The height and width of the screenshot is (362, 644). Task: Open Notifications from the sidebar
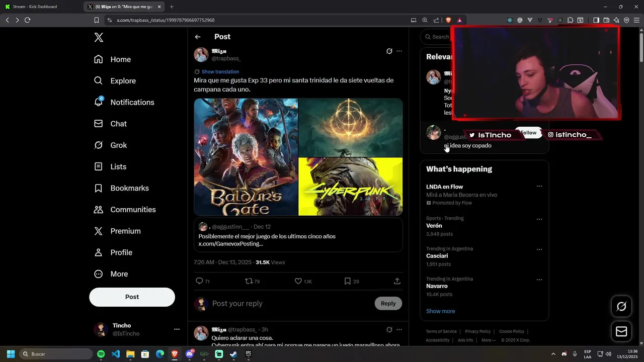coord(124,102)
